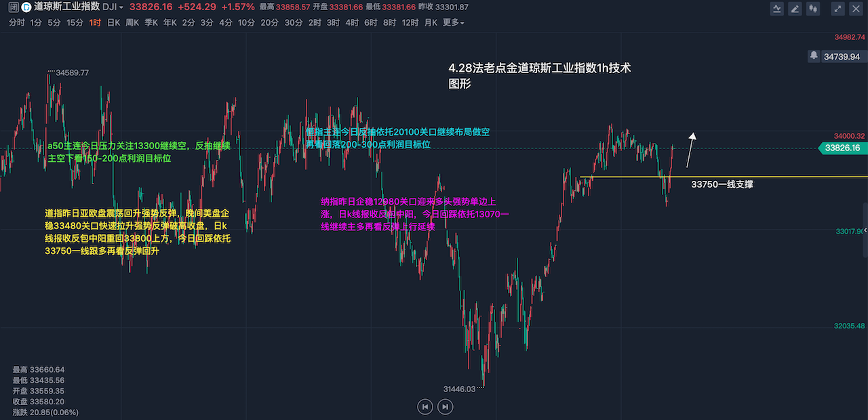This screenshot has height=420, width=868.
Task: Jump to the latest candle
Action: [445, 406]
